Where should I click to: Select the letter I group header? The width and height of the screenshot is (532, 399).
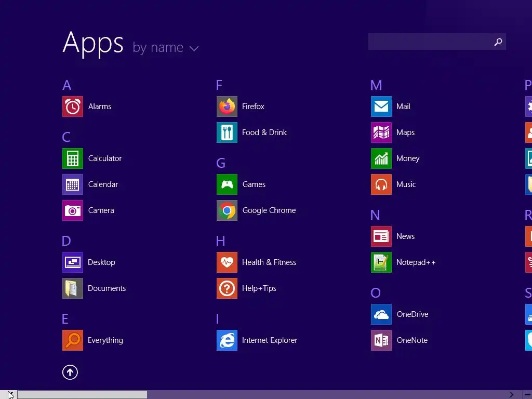[218, 319]
